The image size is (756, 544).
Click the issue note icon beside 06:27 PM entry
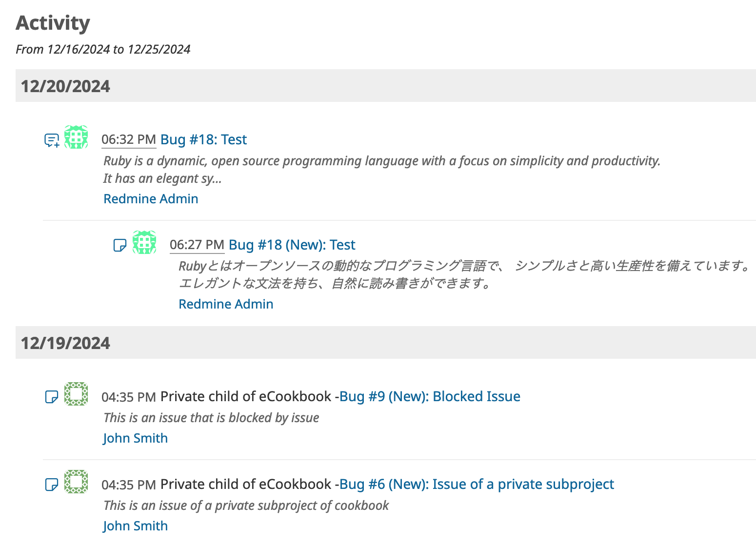(119, 245)
